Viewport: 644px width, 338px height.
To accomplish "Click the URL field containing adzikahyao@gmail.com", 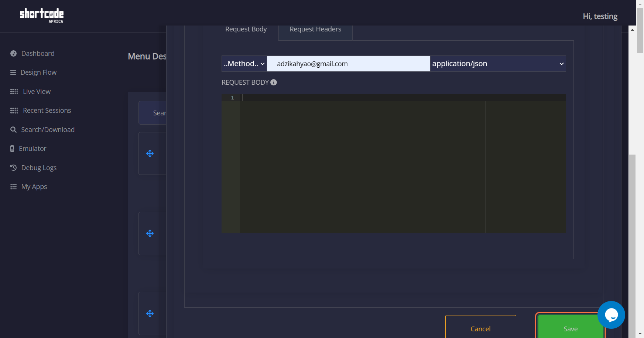I will [348, 64].
